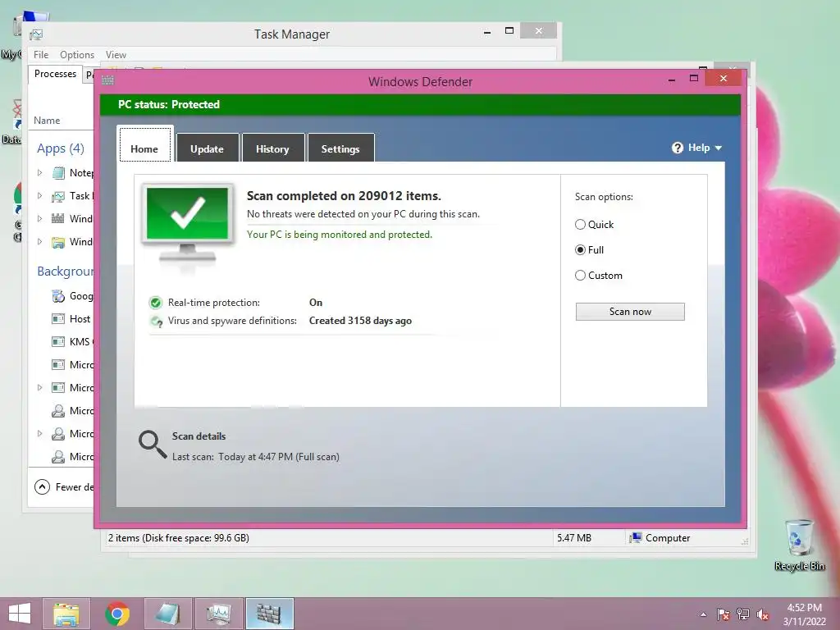Click the Google process icon in Task Manager
This screenshot has width=840, height=630.
pos(58,295)
